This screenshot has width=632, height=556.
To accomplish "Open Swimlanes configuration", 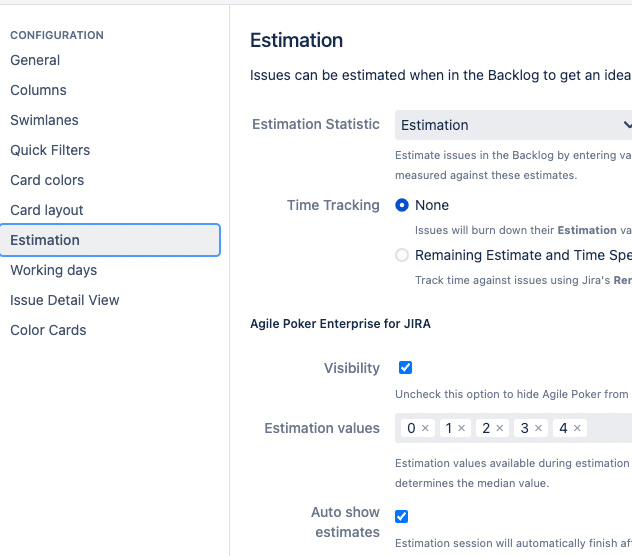I will 44,120.
